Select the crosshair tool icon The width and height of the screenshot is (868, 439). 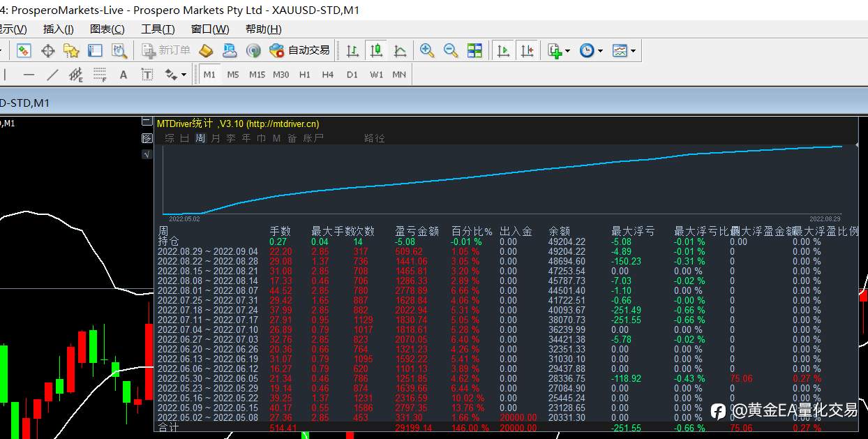[x=48, y=51]
